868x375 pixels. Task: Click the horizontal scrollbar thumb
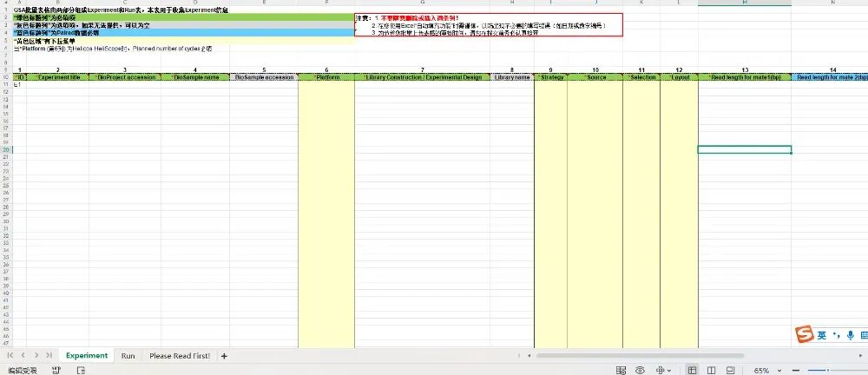pos(640,356)
